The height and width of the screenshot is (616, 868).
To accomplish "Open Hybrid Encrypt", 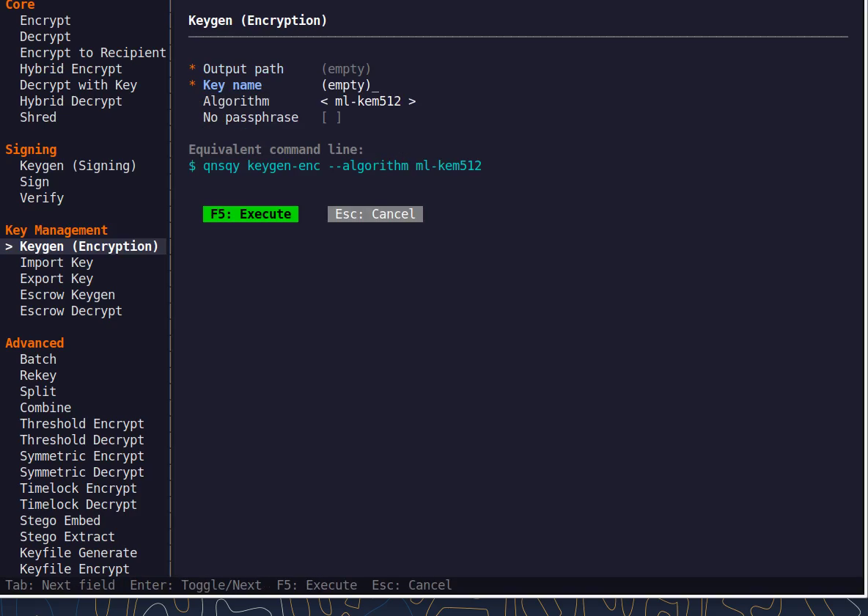I will point(71,69).
